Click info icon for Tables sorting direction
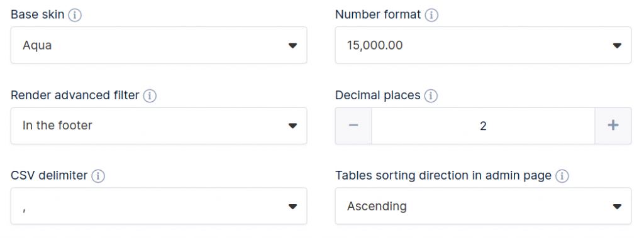Image resolution: width=644 pixels, height=238 pixels. click(x=562, y=176)
